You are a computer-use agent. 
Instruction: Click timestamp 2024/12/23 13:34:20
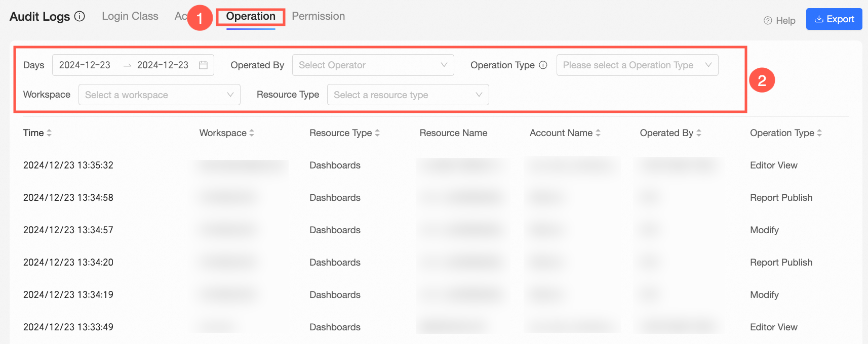[x=68, y=263]
